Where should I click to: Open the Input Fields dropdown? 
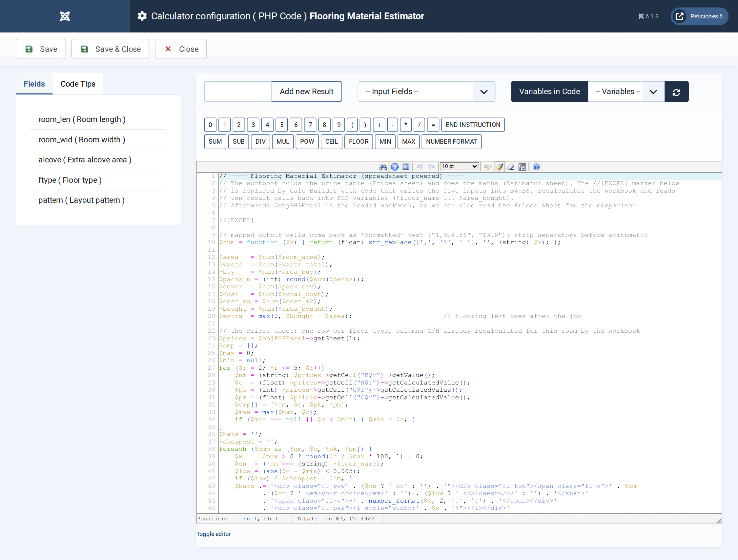426,92
